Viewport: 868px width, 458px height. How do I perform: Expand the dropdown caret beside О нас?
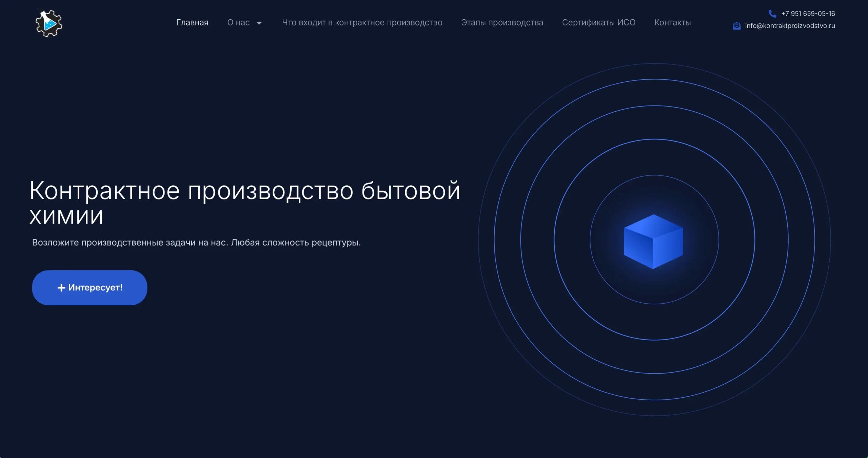(x=259, y=23)
